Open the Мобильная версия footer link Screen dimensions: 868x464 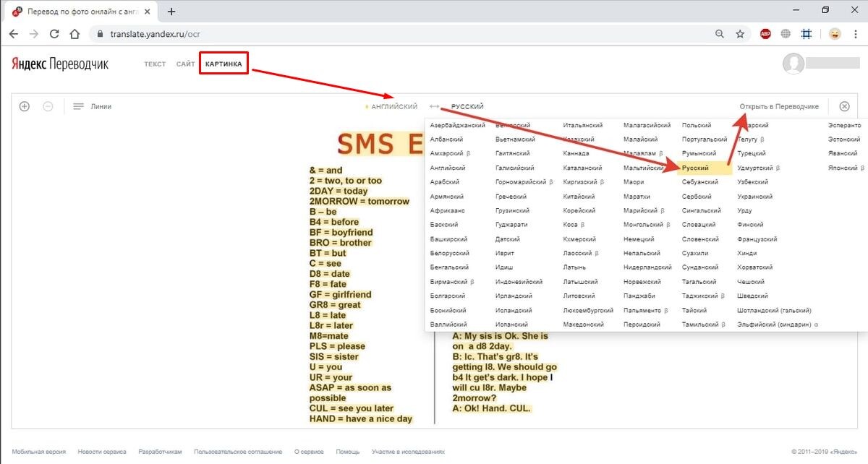coord(38,452)
